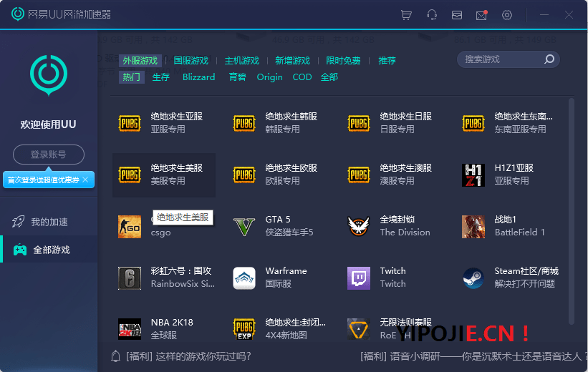Click the 登录账号 login button
This screenshot has width=588, height=372.
tap(49, 155)
